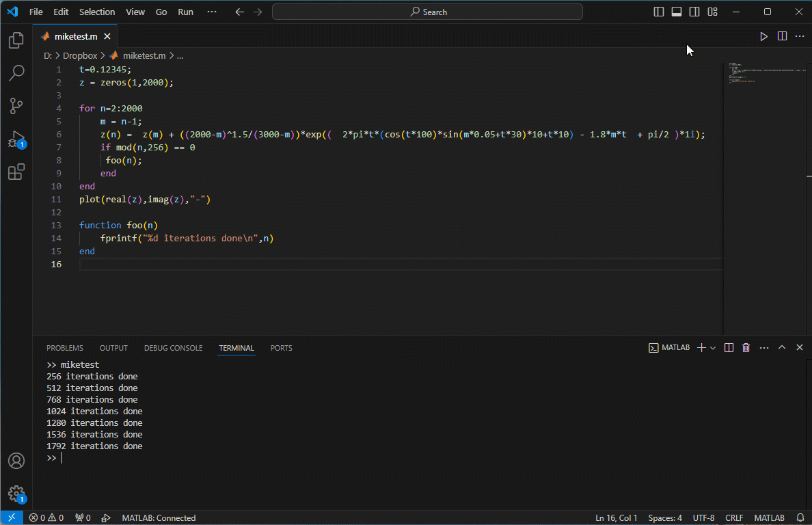Open the Extensions view

pos(16,172)
